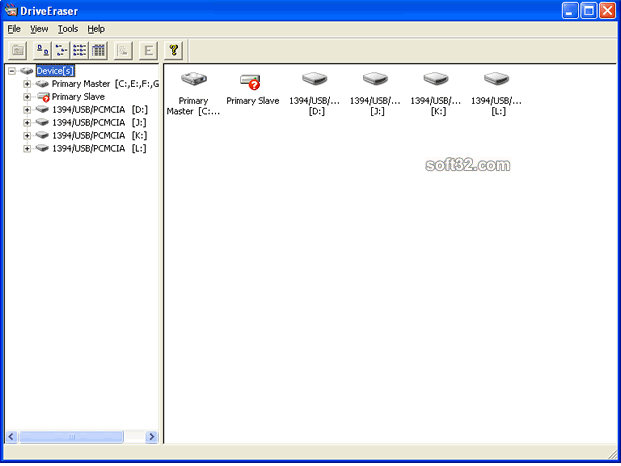Select Primary Slave in the tree
The width and height of the screenshot is (621, 466).
click(x=78, y=97)
